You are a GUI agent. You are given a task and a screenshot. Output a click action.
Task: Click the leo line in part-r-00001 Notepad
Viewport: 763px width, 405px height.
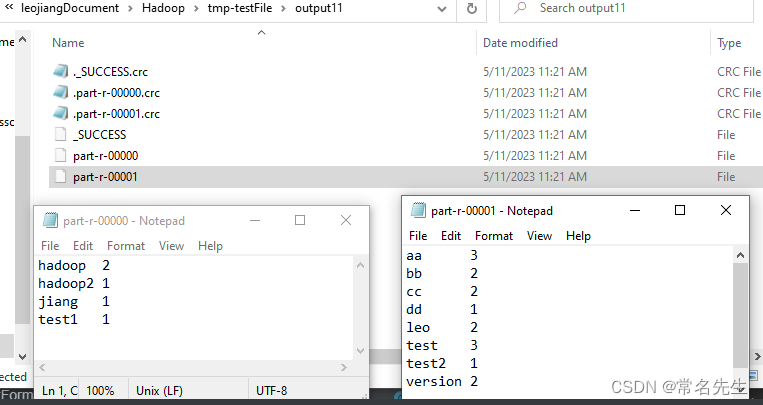click(x=442, y=327)
